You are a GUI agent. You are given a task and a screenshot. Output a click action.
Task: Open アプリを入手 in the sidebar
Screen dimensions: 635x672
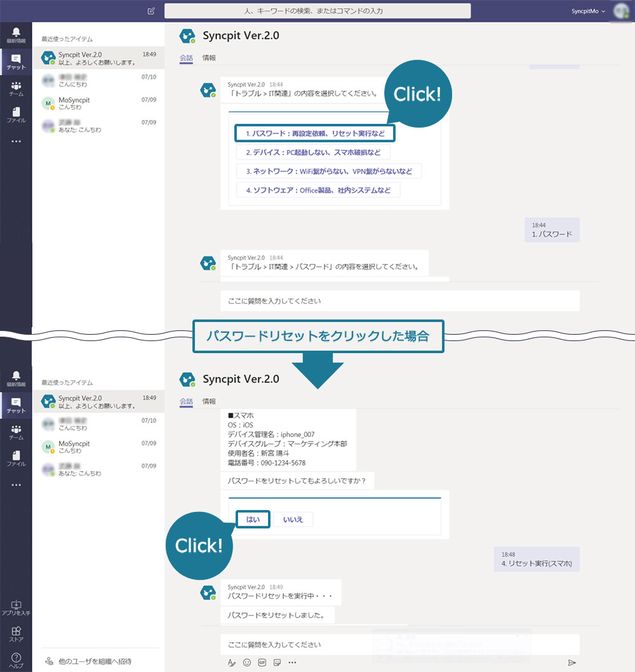pyautogui.click(x=16, y=608)
